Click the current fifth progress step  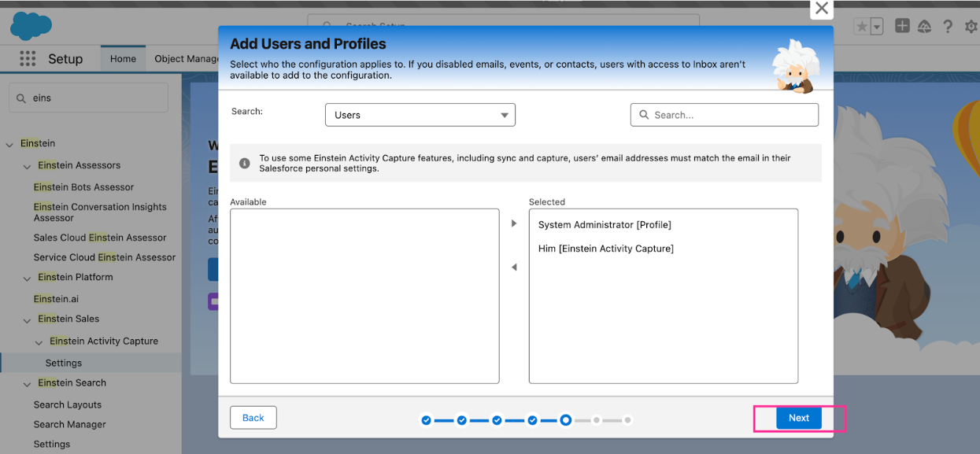click(x=565, y=420)
